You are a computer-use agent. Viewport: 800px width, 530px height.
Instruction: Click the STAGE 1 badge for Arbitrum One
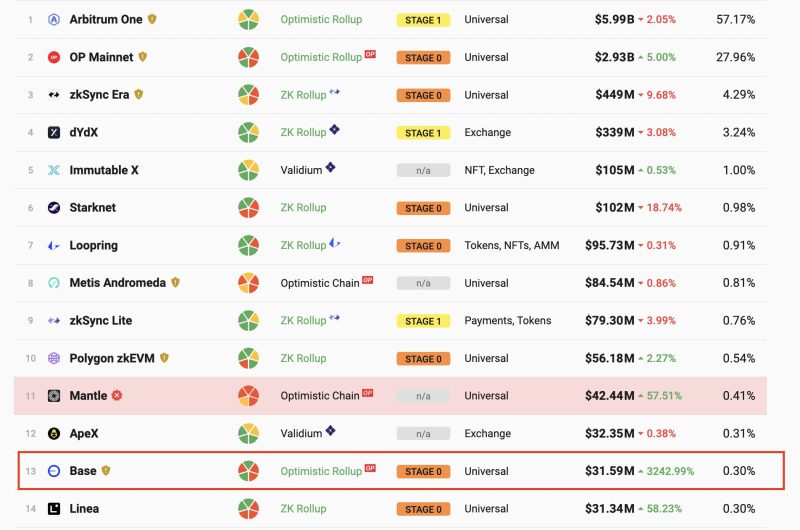point(423,20)
